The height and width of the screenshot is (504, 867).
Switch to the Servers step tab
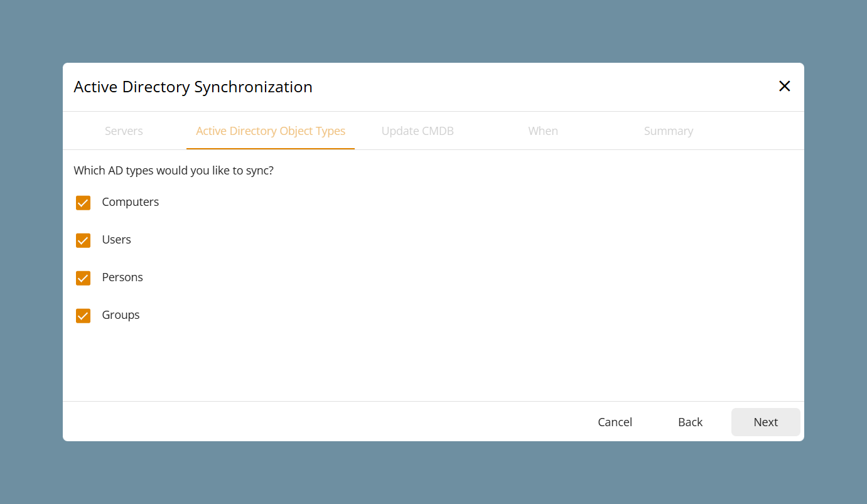click(124, 131)
